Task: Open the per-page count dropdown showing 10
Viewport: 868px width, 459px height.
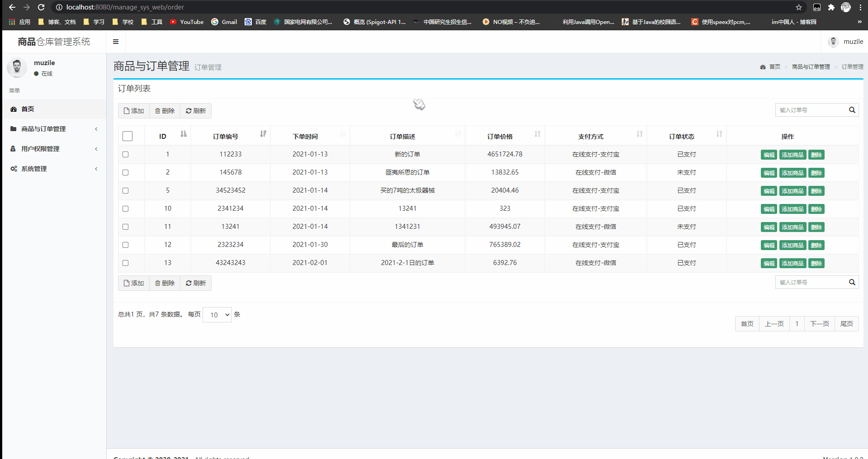Action: click(217, 315)
